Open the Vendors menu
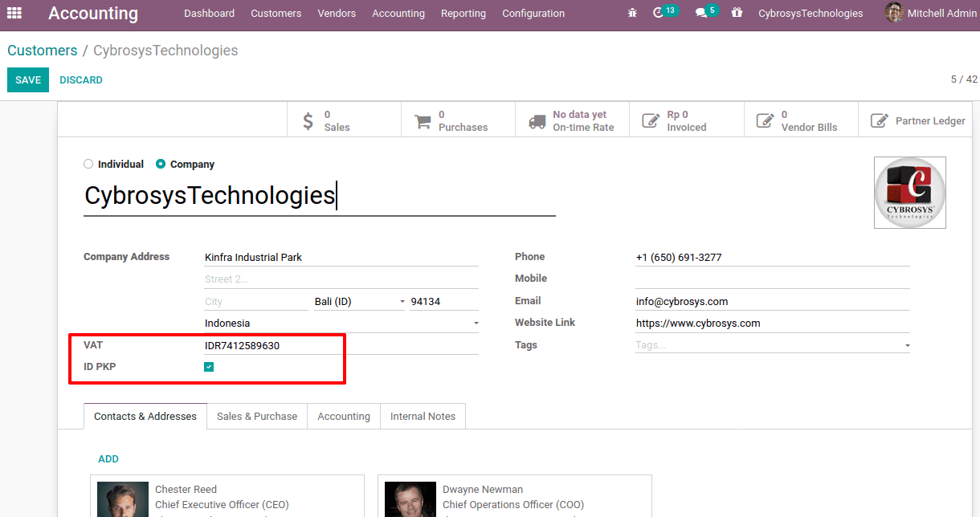Image resolution: width=980 pixels, height=517 pixels. (x=337, y=13)
